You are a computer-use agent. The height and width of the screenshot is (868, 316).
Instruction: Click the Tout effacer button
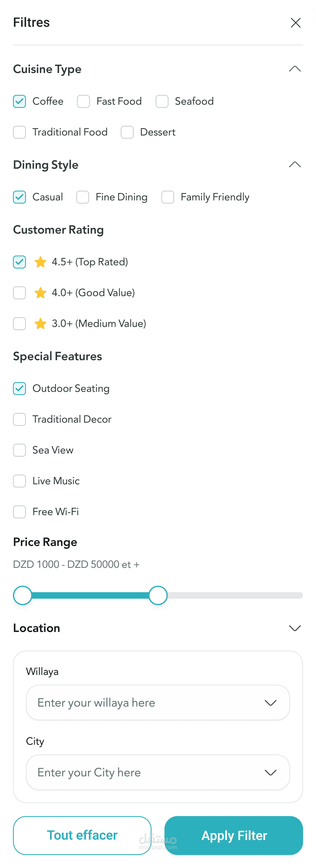click(x=82, y=835)
